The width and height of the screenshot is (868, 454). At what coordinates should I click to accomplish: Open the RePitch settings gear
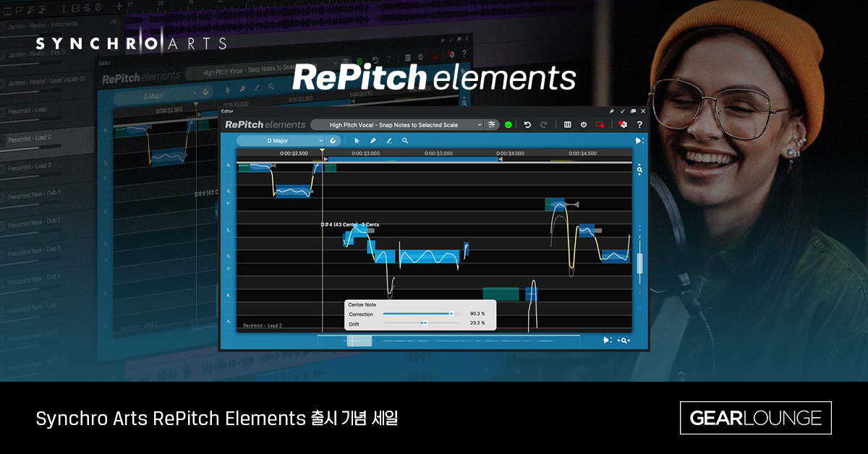point(623,124)
